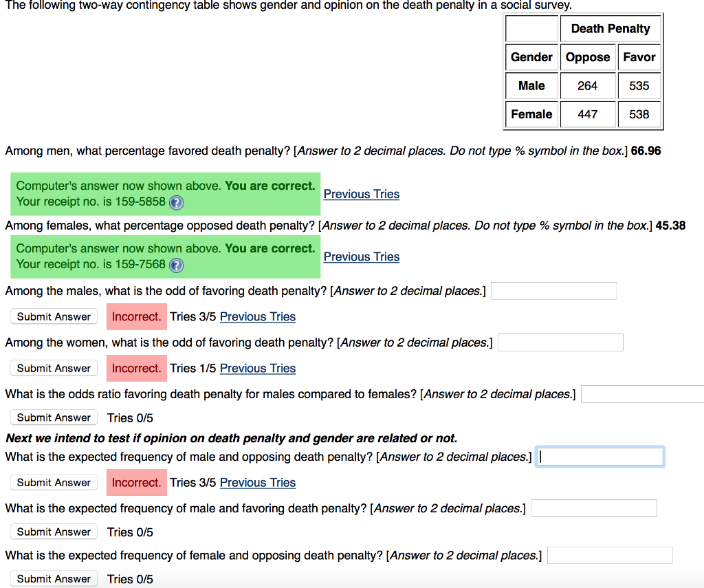The width and height of the screenshot is (704, 588).
Task: Submit answer for expected frequency male opposing
Action: click(x=54, y=482)
